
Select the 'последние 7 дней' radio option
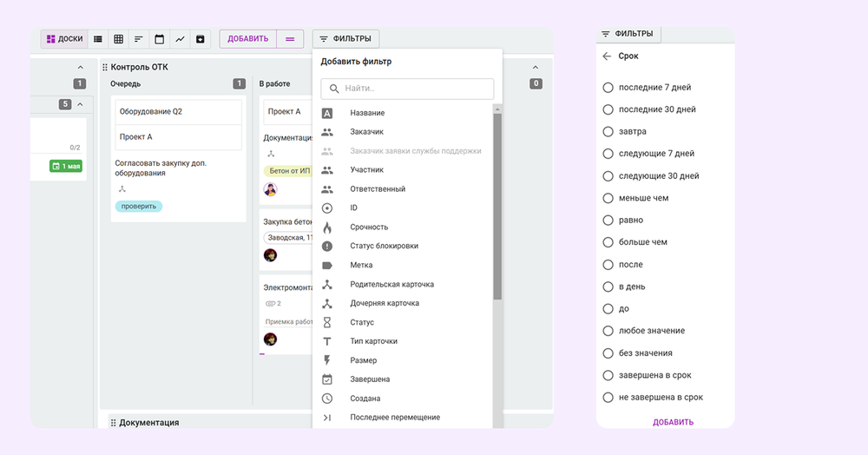tap(608, 88)
